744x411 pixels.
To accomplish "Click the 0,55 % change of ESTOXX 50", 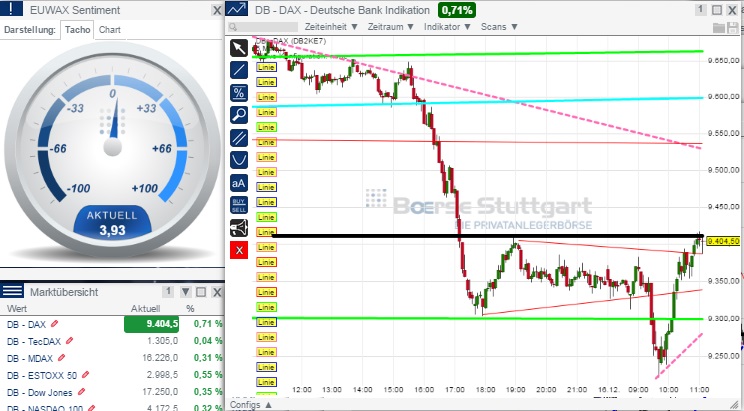I will pyautogui.click(x=208, y=375).
